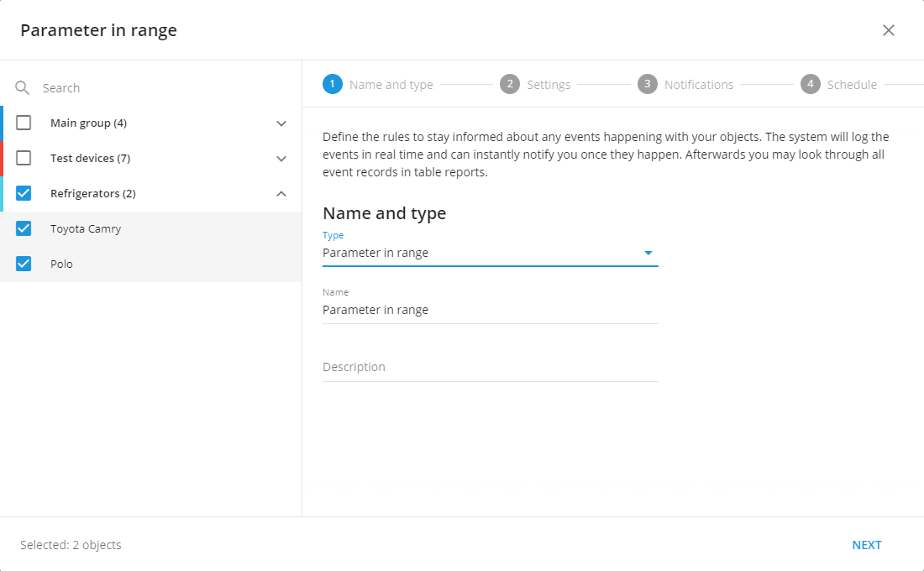Click the Main group (4) label
Image resolution: width=924 pixels, height=571 pixels.
(88, 123)
